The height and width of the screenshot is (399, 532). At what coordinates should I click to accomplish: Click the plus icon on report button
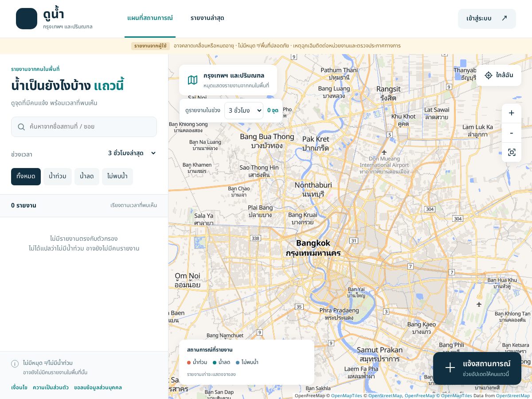tap(450, 368)
